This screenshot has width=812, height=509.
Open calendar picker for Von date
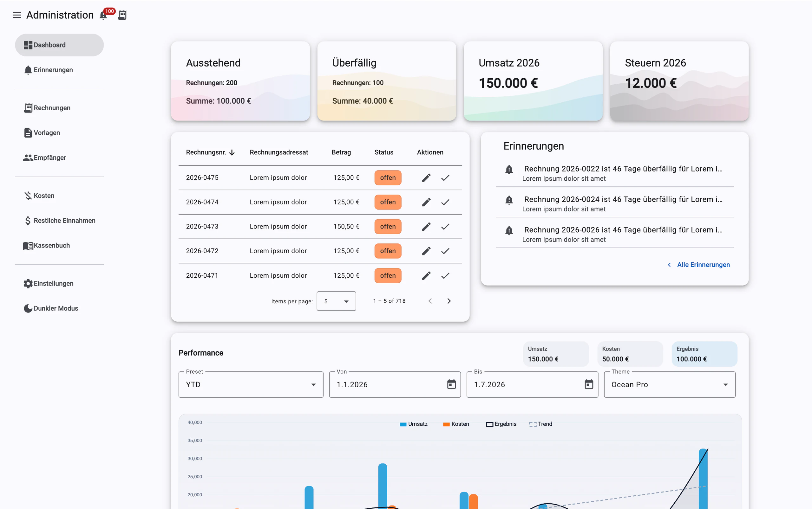pos(451,384)
